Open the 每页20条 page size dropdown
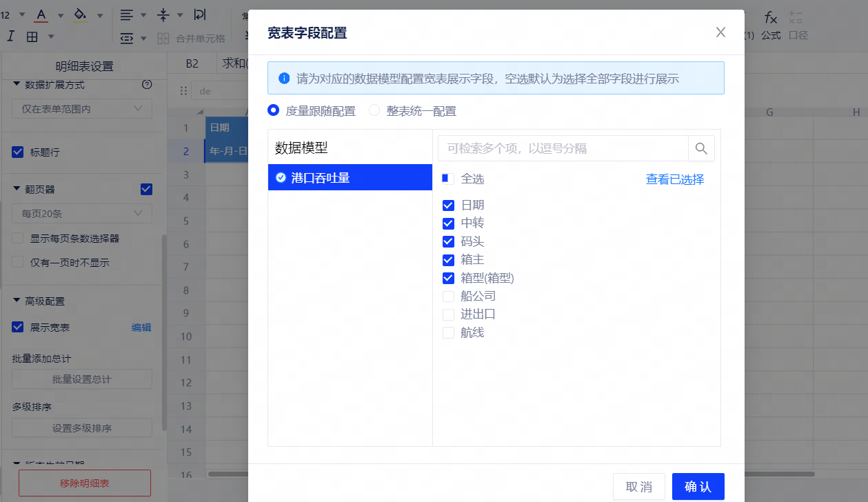 pyautogui.click(x=81, y=214)
